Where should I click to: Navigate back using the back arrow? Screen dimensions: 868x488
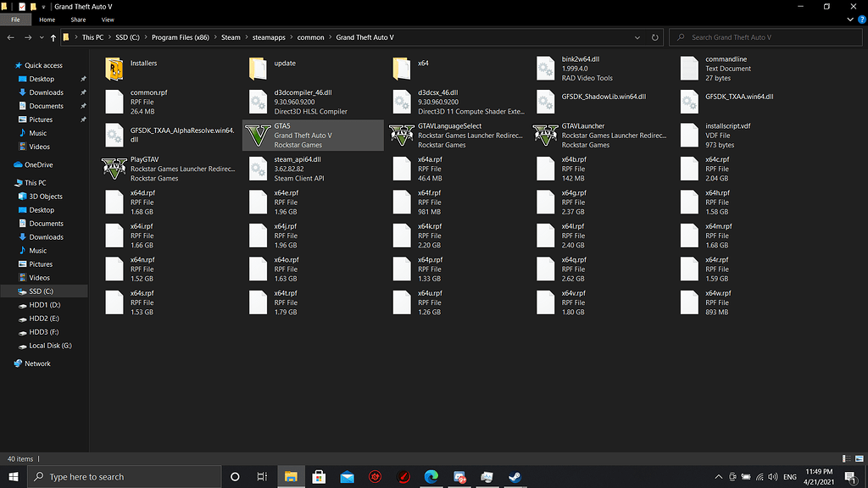click(x=10, y=36)
